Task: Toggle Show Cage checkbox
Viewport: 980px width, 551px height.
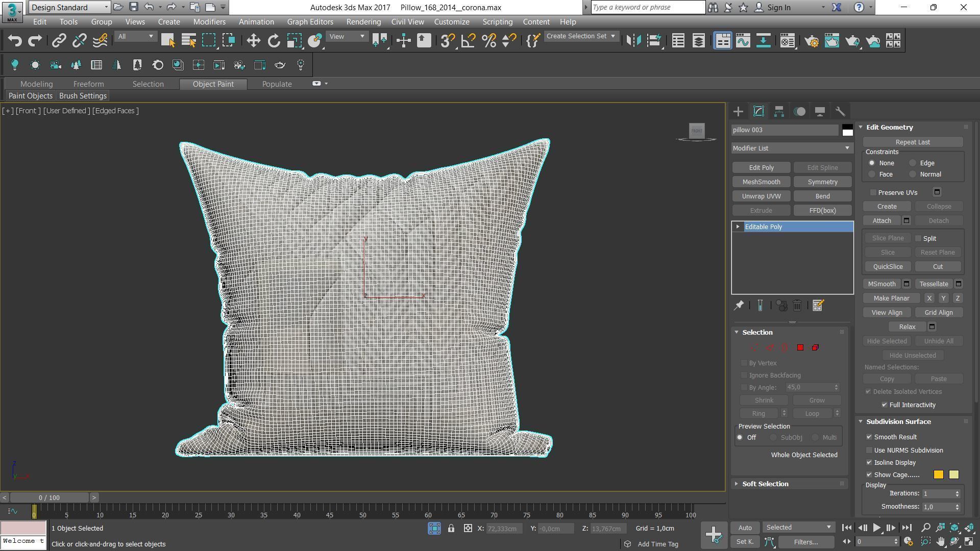Action: (x=869, y=475)
